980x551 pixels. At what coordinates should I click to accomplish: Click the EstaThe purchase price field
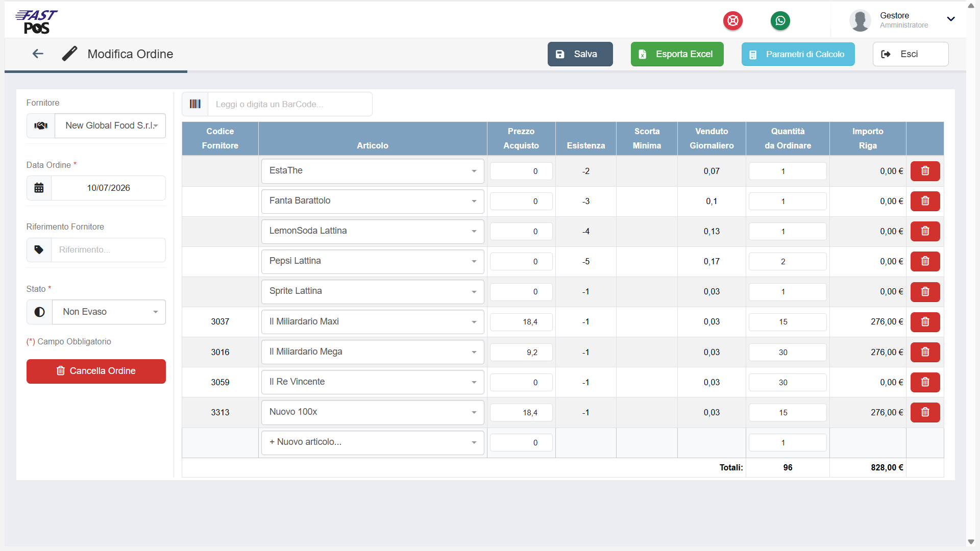pos(521,171)
